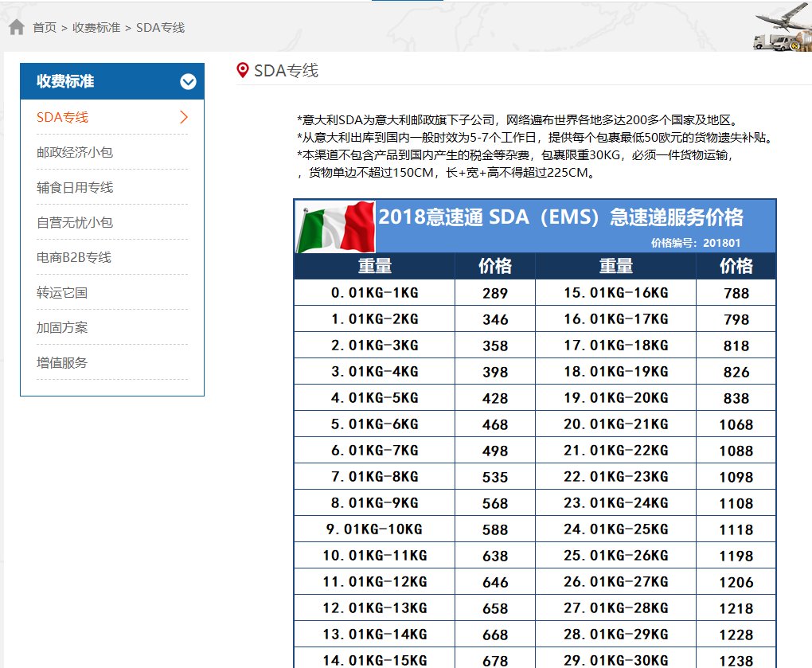Click the price cell 1108

point(736,503)
